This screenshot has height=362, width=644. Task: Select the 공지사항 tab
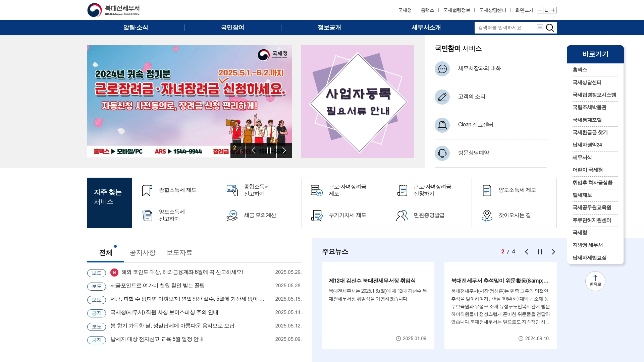(x=143, y=253)
